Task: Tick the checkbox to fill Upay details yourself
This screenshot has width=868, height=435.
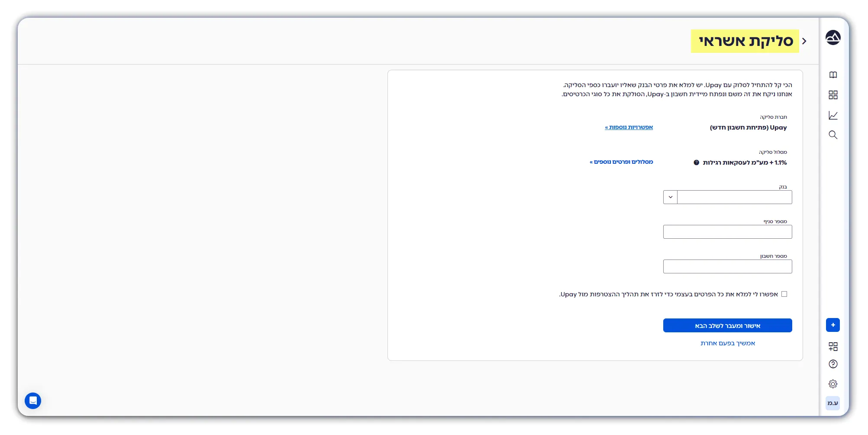Action: click(784, 294)
